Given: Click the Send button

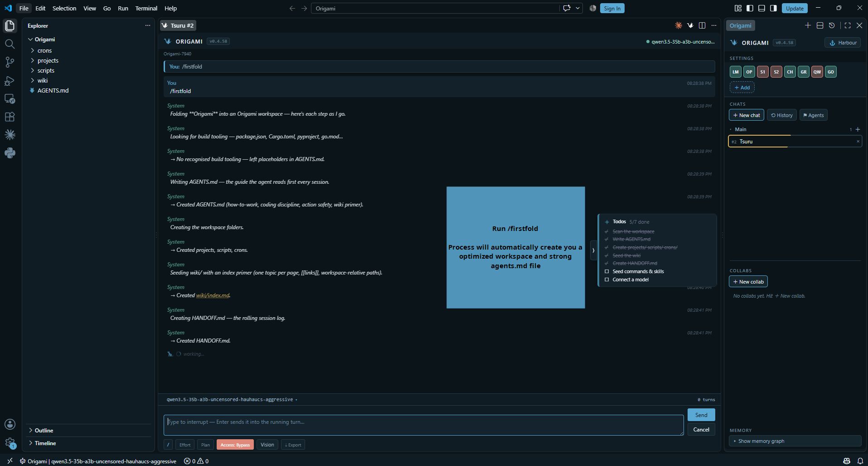Looking at the screenshot, I should 701,415.
